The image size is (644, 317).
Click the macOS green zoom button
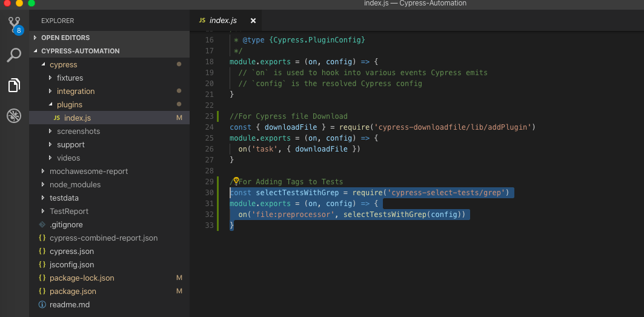32,3
